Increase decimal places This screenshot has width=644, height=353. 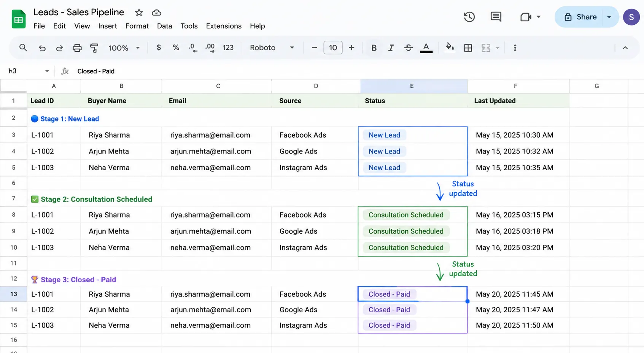coord(210,47)
